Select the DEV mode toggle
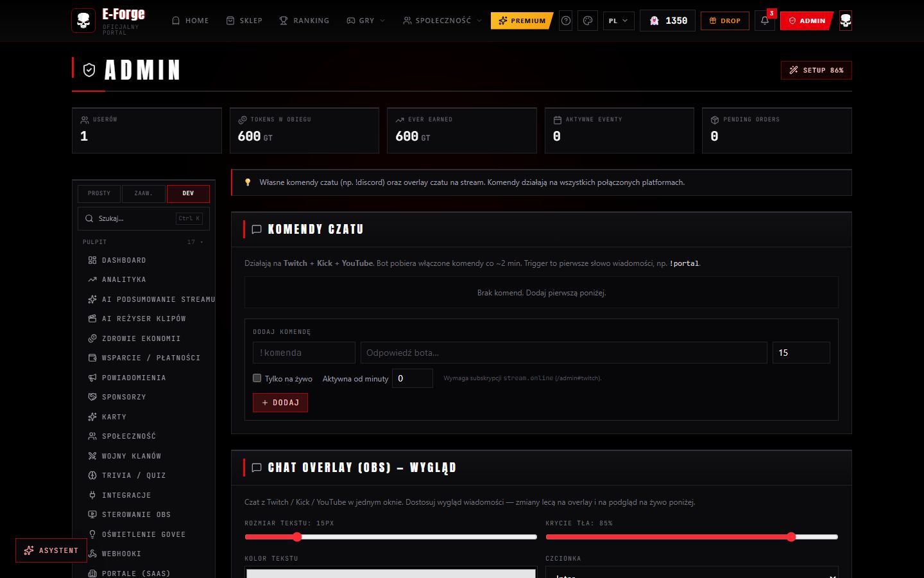Screen dimensions: 924x578 pyautogui.click(x=188, y=193)
